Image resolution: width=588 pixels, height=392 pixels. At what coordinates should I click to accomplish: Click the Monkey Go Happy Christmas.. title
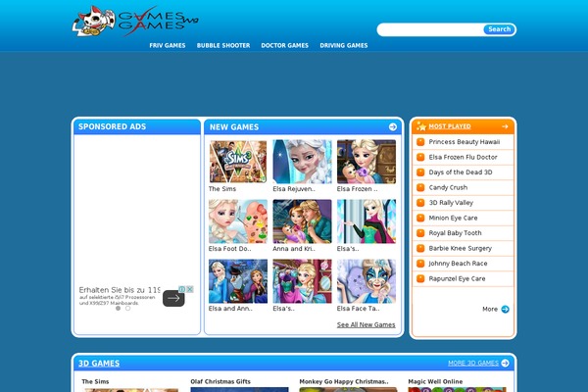[344, 381]
